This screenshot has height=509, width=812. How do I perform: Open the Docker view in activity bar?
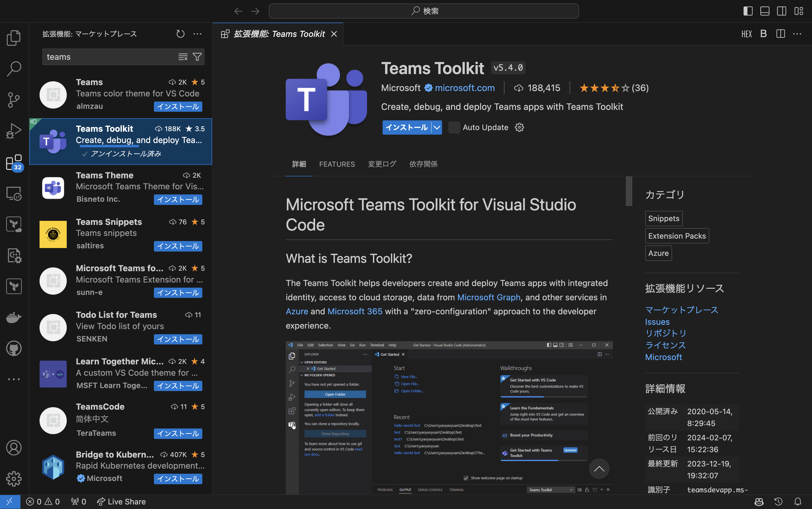pyautogui.click(x=14, y=317)
